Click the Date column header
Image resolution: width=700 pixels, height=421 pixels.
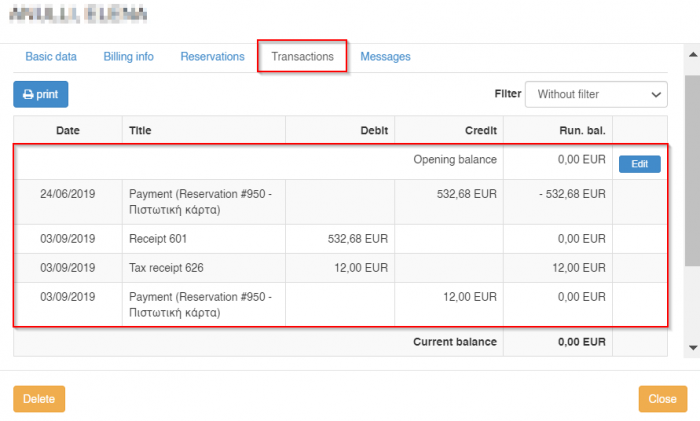[68, 130]
